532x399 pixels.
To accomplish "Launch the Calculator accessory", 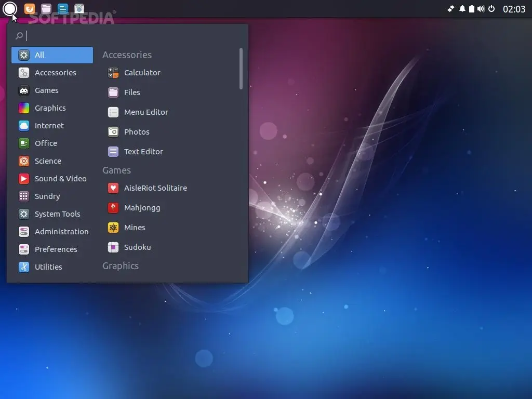I will (x=142, y=73).
